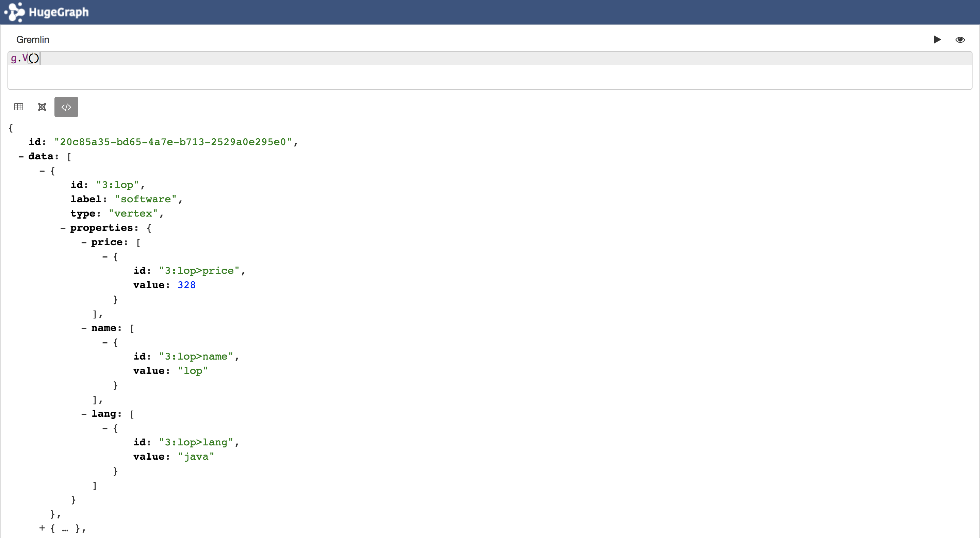Viewport: 980px width, 538px height.
Task: Collapse the object inside price array
Action: pos(104,257)
